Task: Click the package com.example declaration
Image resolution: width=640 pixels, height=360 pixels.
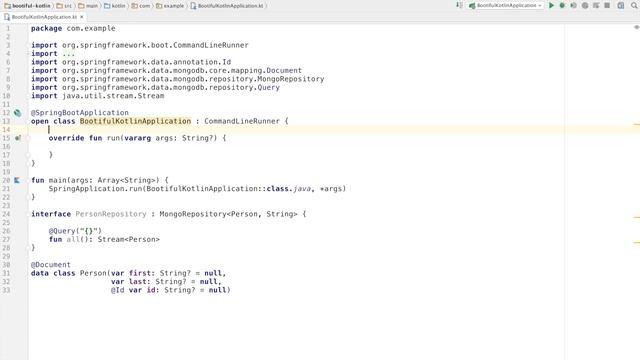Action: (73, 29)
